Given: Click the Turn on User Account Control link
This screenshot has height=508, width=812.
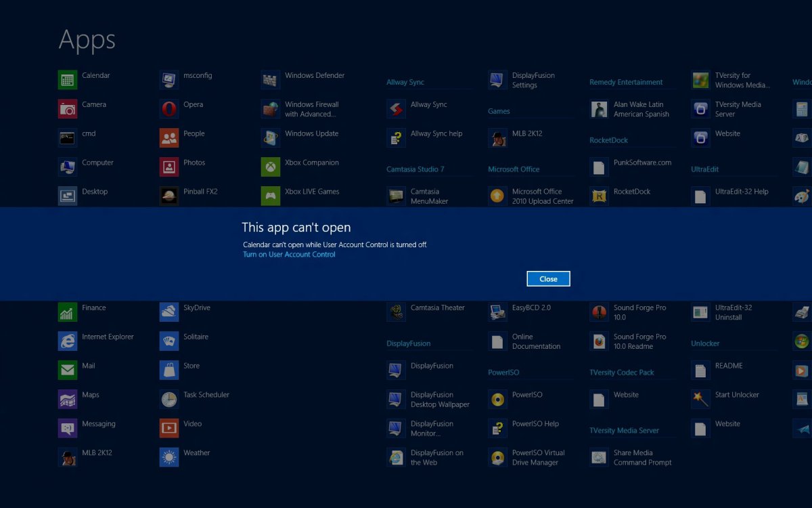Looking at the screenshot, I should pos(289,254).
